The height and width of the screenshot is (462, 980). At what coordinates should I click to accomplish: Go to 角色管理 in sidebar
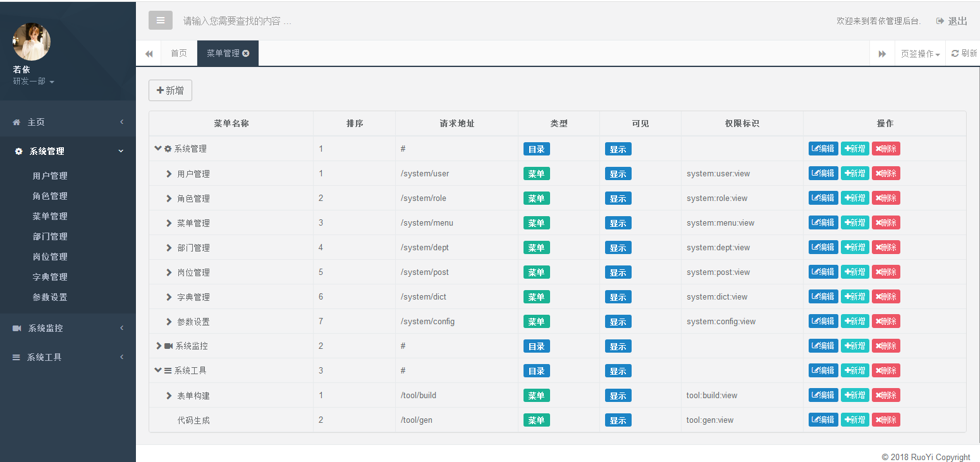click(50, 196)
